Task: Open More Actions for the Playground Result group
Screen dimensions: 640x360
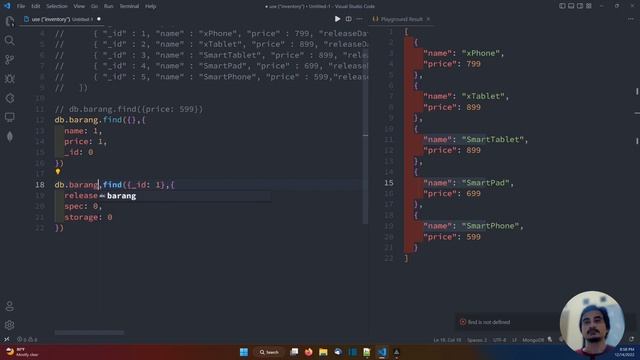Action: click(x=631, y=19)
